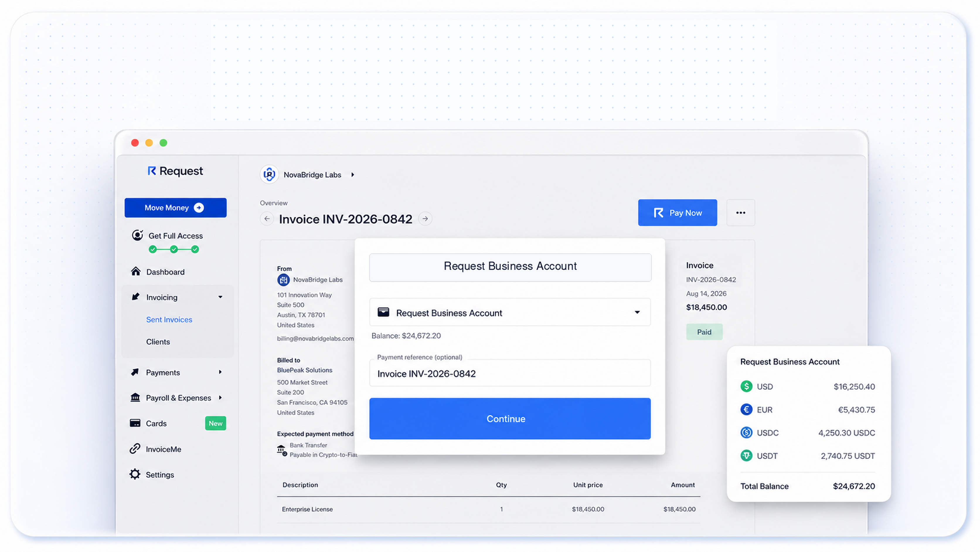
Task: Click the Pay Now button
Action: pos(678,213)
